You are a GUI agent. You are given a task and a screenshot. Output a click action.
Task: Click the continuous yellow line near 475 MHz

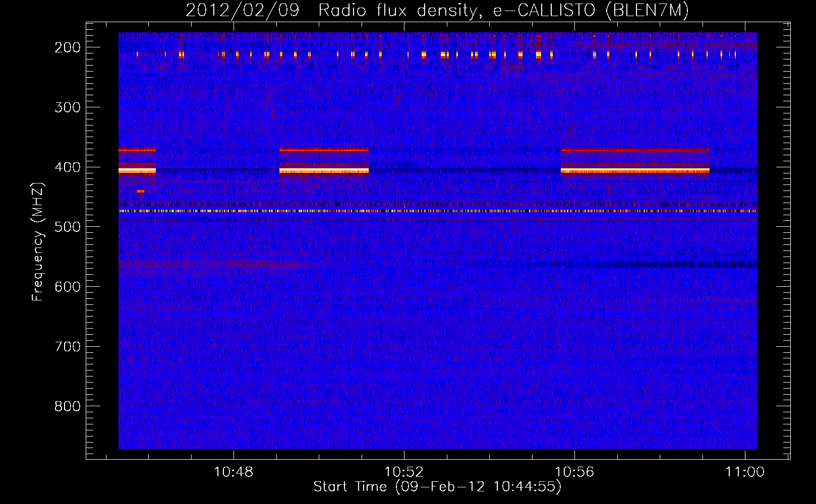coord(438,211)
